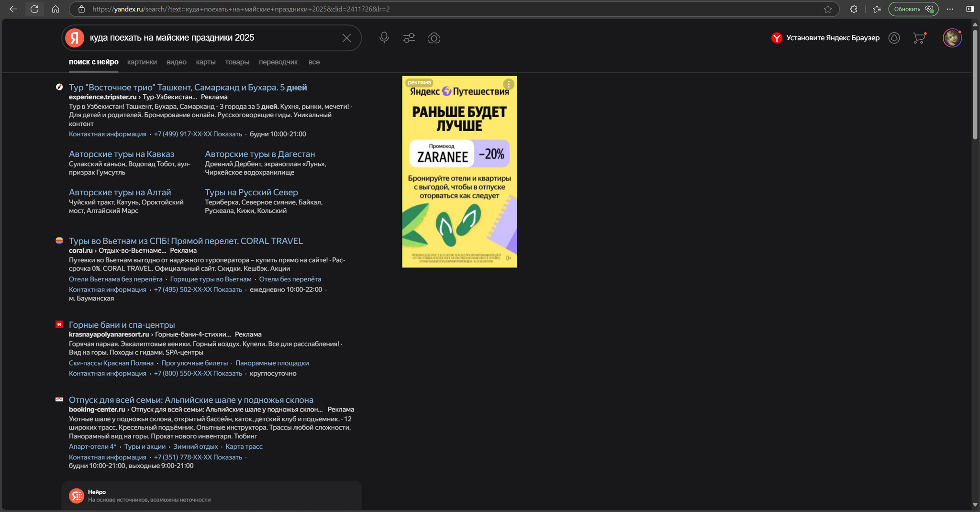
Task: Switch to the карты tab
Action: [206, 62]
